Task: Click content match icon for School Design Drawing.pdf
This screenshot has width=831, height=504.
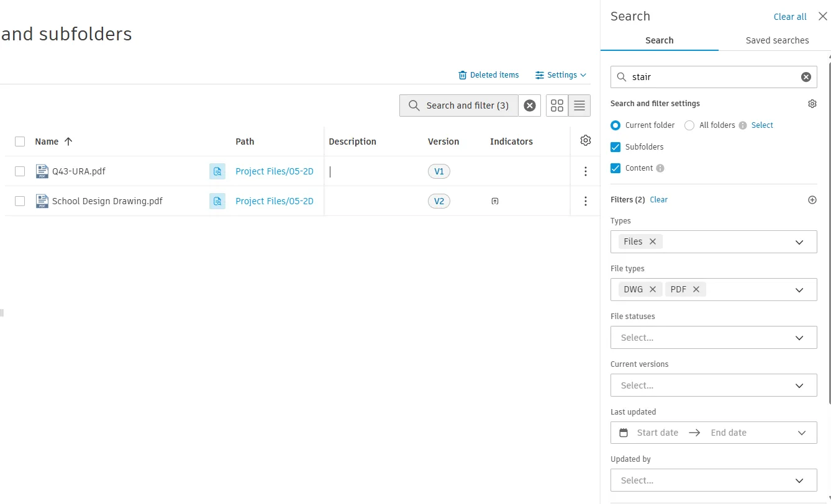Action: pyautogui.click(x=217, y=201)
